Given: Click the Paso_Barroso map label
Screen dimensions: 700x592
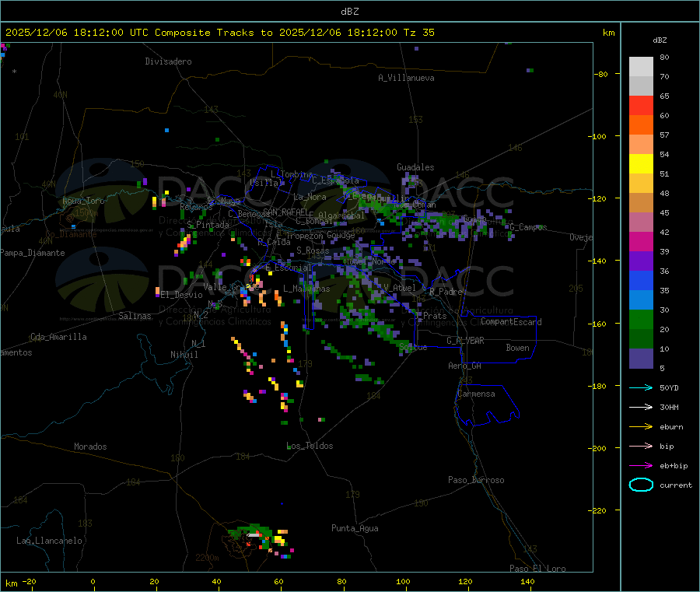Looking at the screenshot, I should click(476, 480).
